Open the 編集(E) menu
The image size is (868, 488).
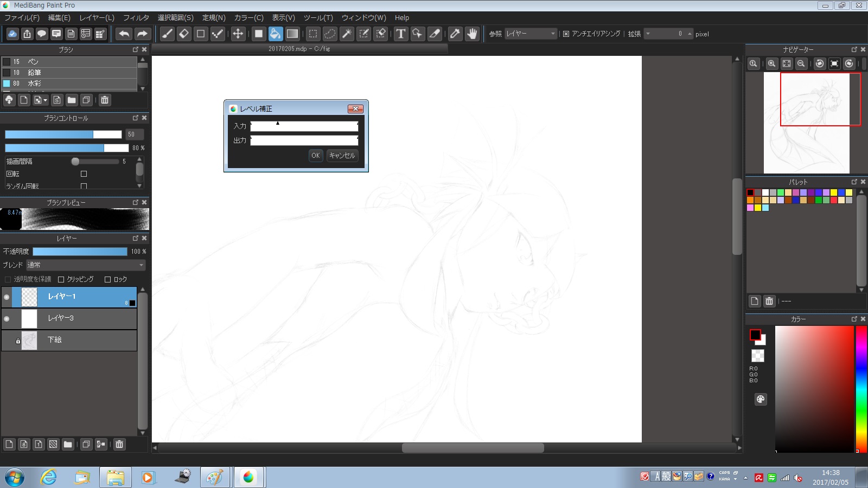coord(59,18)
